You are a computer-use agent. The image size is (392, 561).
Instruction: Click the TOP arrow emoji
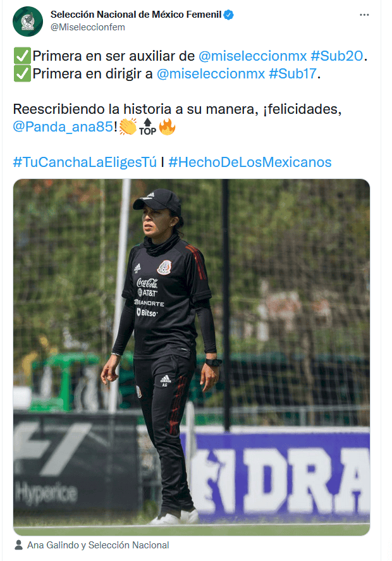tap(147, 127)
